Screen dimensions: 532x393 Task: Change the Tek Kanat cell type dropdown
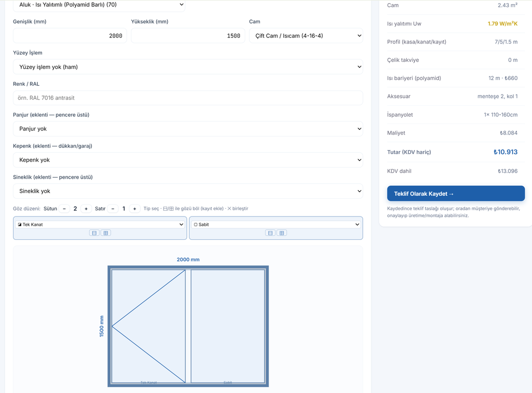(x=100, y=224)
